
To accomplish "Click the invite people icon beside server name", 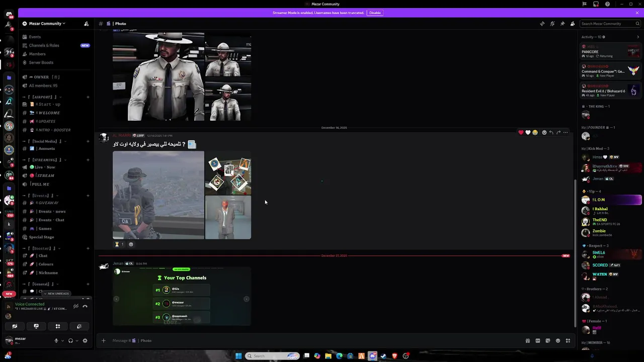I will [86, 24].
